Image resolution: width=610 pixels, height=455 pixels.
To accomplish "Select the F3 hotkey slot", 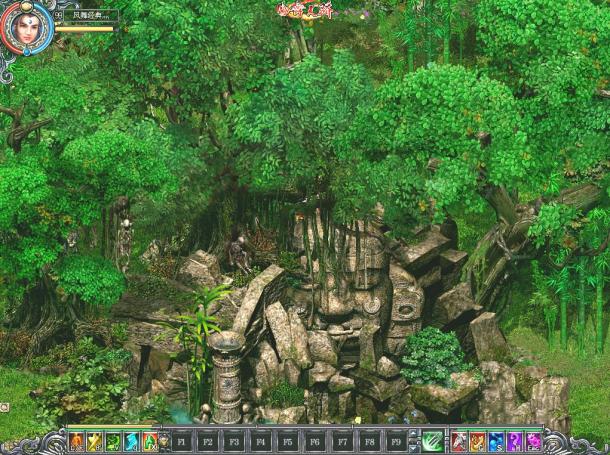I will click(234, 442).
